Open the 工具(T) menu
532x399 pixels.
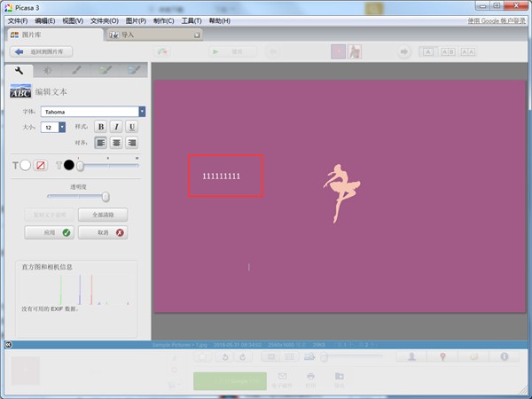point(191,20)
